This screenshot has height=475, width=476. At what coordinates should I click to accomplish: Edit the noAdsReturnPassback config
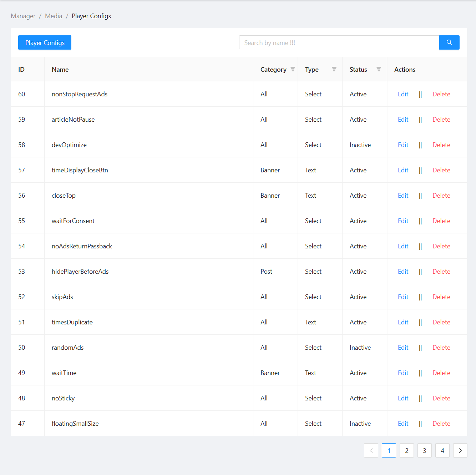403,246
